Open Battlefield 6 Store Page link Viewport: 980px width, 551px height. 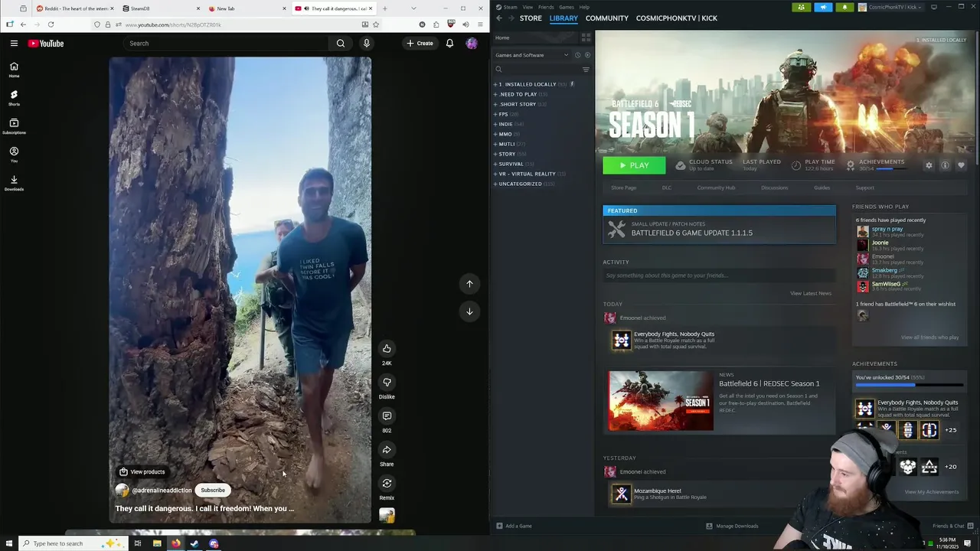(623, 187)
